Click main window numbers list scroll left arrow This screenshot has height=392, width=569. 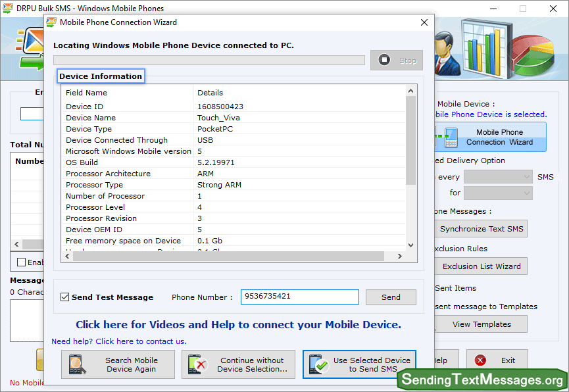(x=16, y=244)
